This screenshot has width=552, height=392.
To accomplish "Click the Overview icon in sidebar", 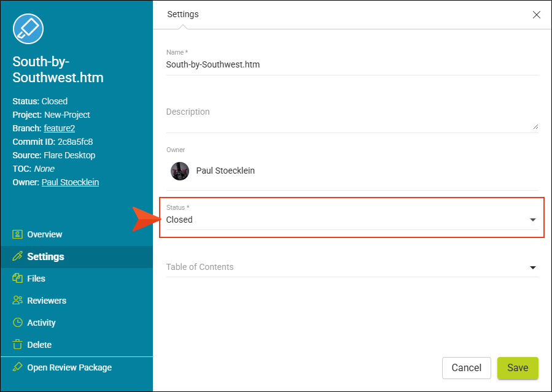I will [17, 234].
